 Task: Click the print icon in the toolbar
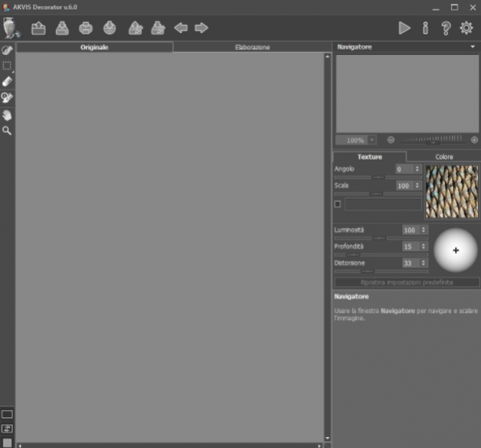(86, 28)
